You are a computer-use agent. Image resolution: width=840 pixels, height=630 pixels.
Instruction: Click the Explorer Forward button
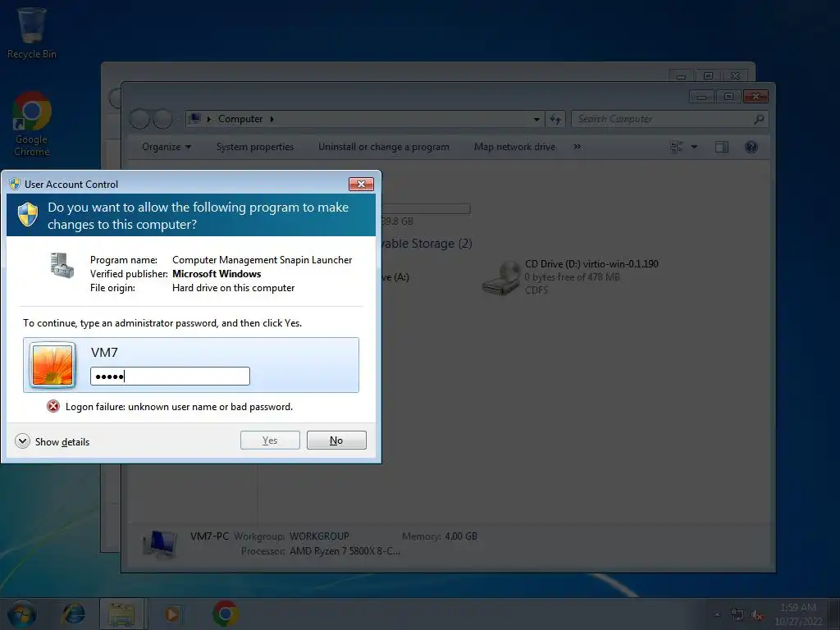tap(163, 119)
